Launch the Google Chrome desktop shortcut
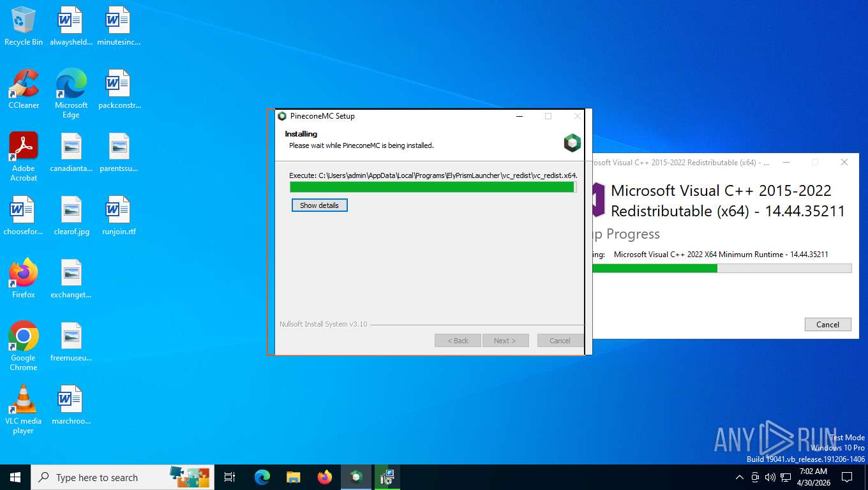868x490 pixels. pyautogui.click(x=24, y=346)
